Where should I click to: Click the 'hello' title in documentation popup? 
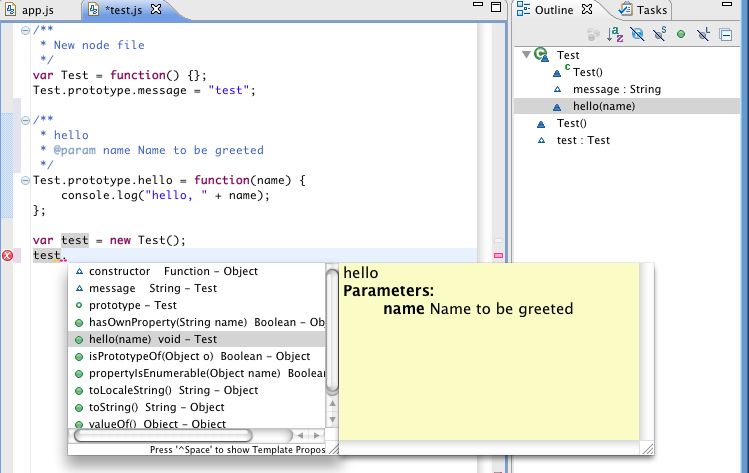tap(361, 273)
